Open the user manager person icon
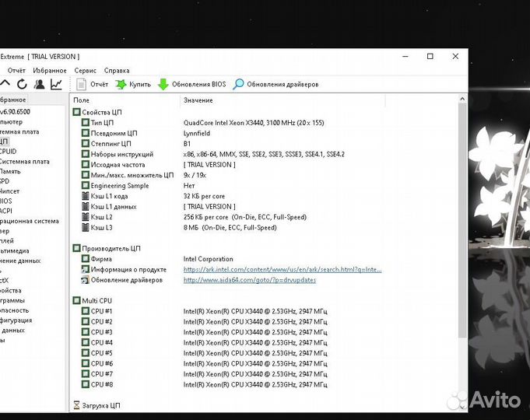Screen dimensions: 530x420 (x=39, y=84)
